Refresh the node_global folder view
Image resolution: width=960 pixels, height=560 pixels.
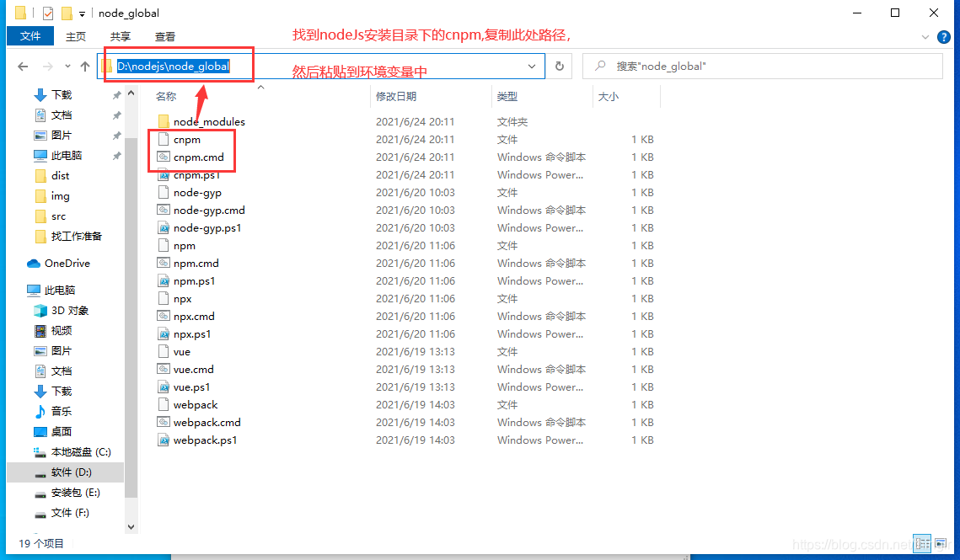click(x=559, y=66)
